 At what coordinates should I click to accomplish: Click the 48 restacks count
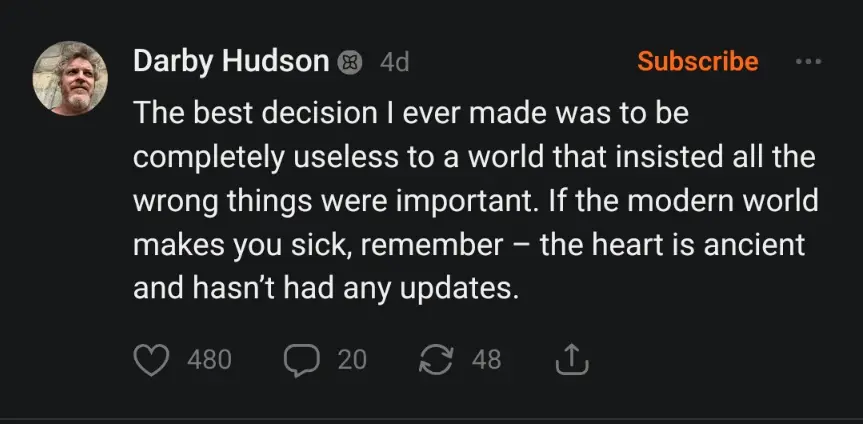(x=486, y=360)
